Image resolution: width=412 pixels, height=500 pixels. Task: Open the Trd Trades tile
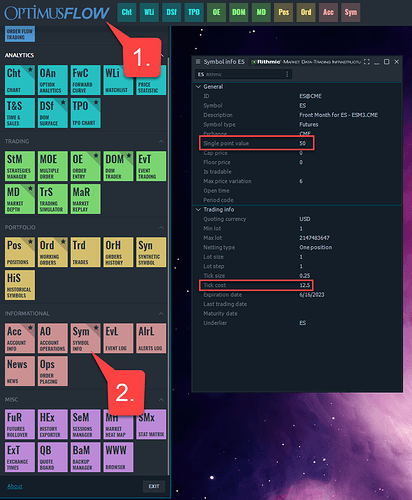coord(86,252)
